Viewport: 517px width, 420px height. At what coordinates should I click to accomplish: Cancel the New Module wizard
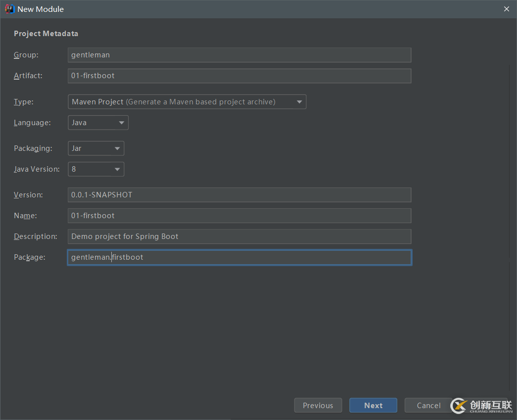coord(428,406)
